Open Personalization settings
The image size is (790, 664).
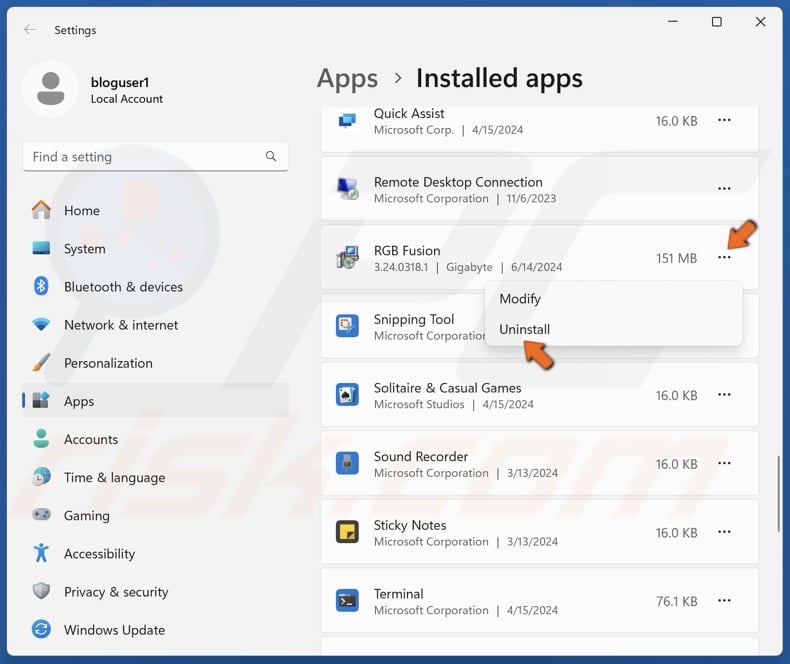[x=156, y=363]
